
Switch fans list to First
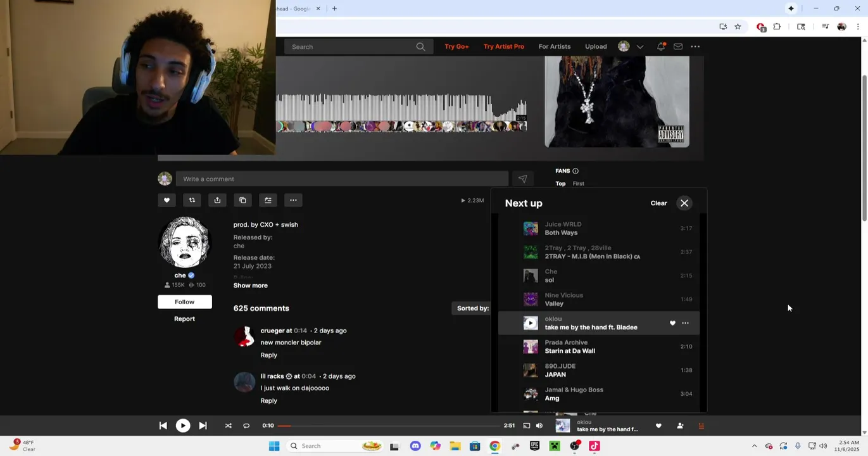point(579,184)
